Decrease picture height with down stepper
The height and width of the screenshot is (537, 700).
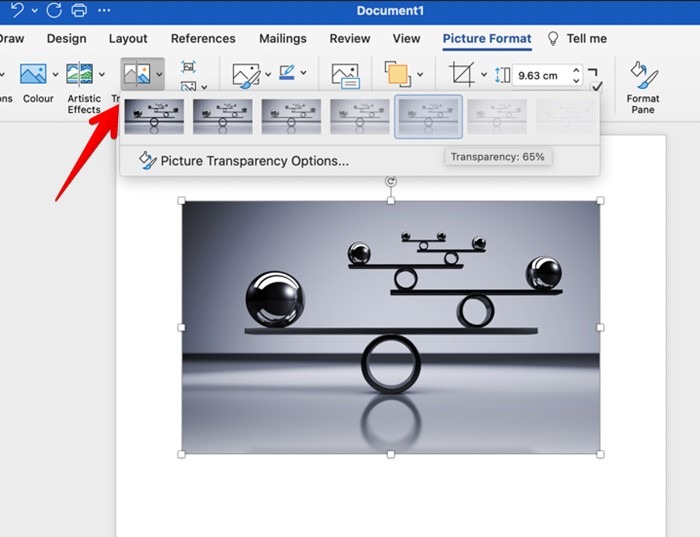[x=576, y=81]
